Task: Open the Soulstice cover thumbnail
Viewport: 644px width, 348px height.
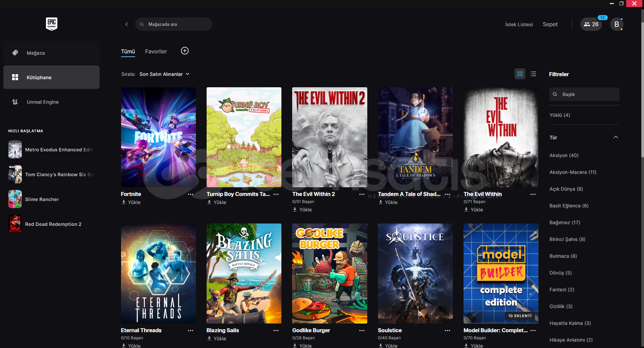Action: tap(415, 274)
